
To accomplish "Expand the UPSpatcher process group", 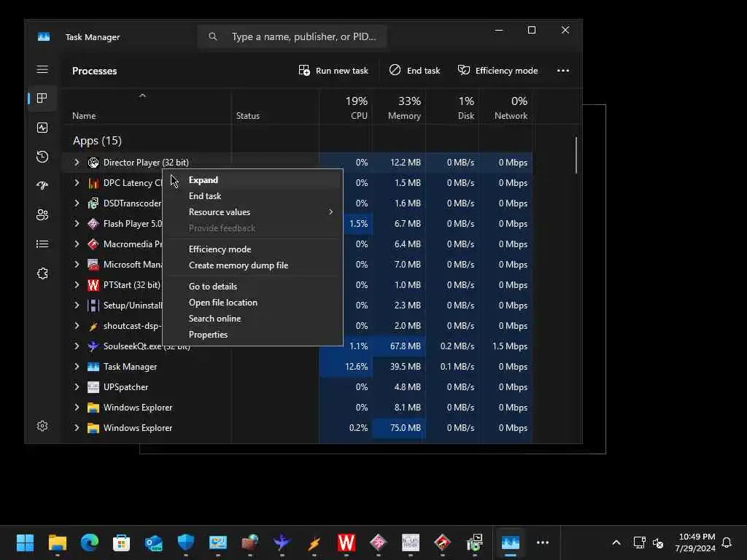I will pos(77,387).
